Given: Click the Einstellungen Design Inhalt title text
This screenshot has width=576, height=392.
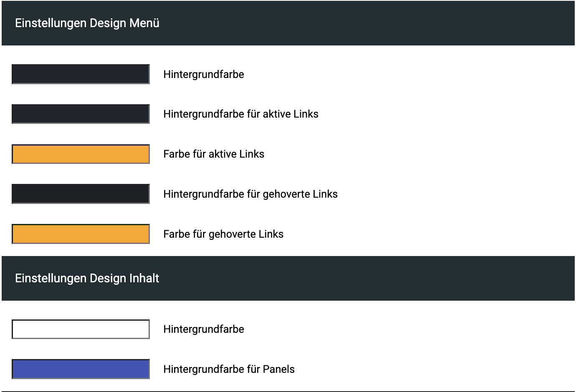Looking at the screenshot, I should (87, 278).
